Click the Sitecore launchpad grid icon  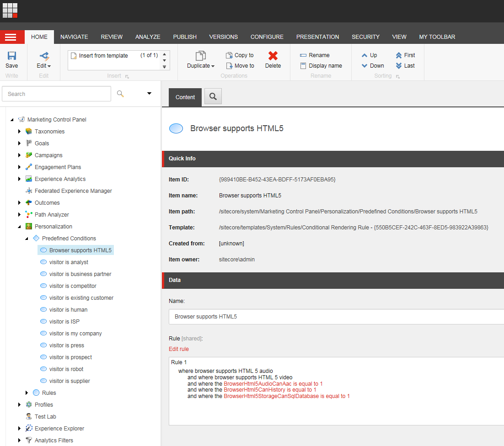pyautogui.click(x=10, y=10)
